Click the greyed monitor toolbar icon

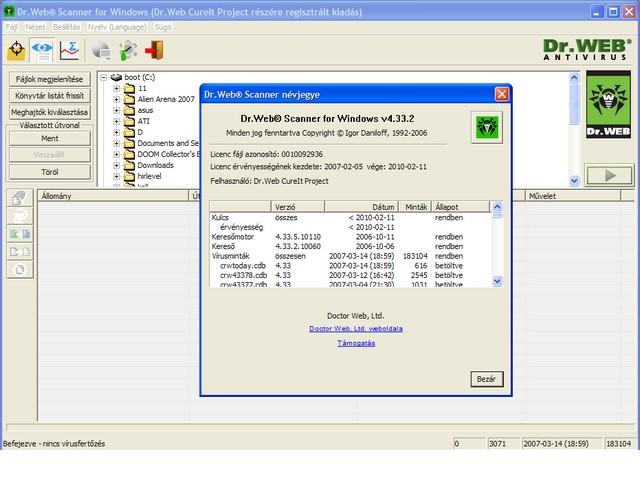point(101,51)
